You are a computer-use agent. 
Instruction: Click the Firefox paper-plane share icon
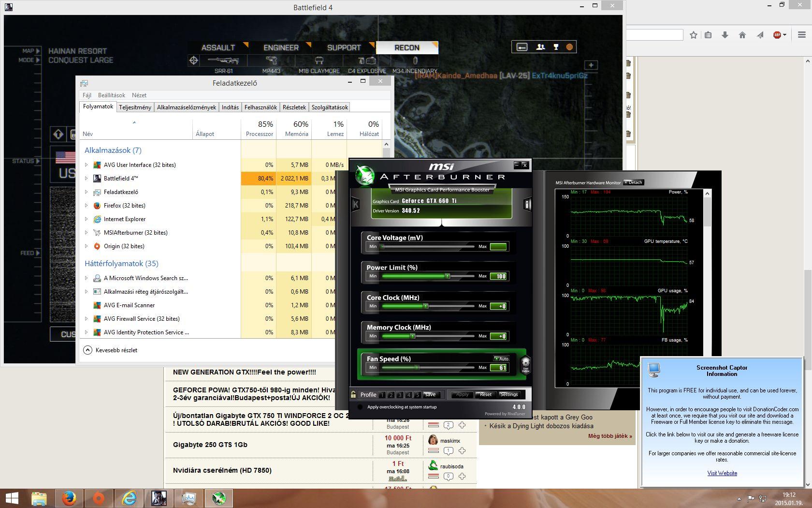pos(760,35)
